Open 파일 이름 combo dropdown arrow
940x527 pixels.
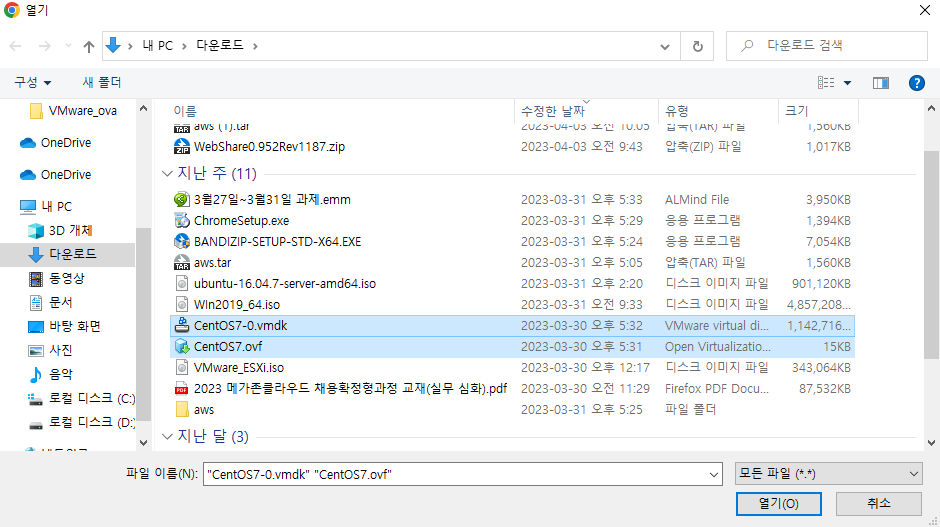coord(713,474)
